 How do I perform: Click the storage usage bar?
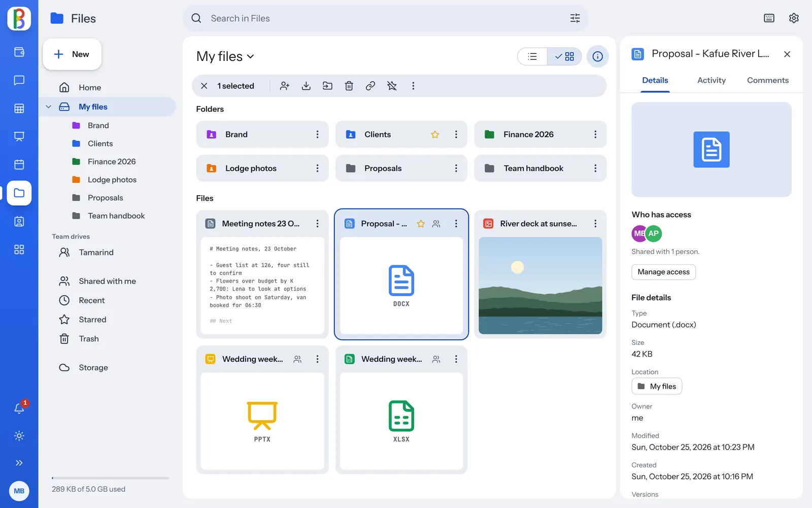click(x=110, y=478)
